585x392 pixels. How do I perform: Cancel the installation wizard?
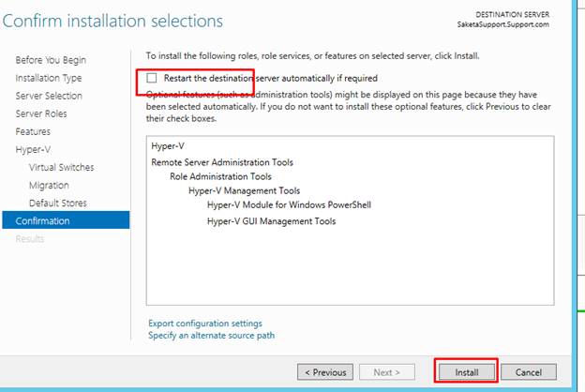coord(528,372)
